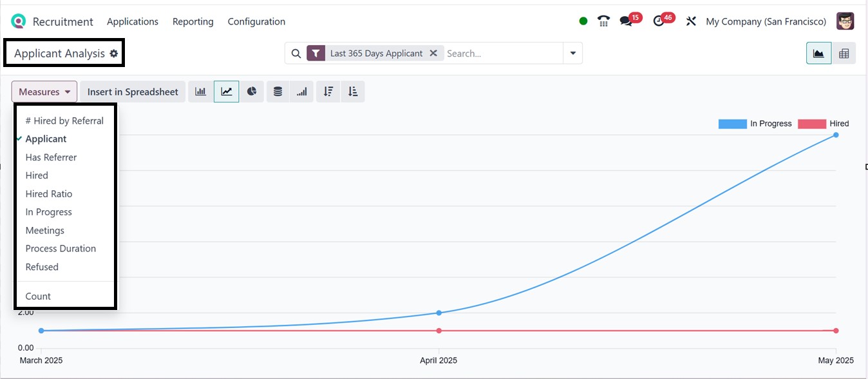Expand the Measures dropdown button
868x379 pixels.
click(44, 92)
